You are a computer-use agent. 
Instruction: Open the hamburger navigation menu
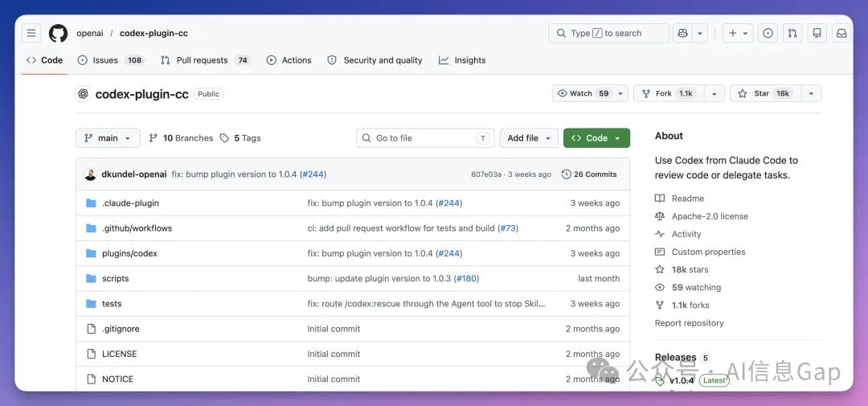point(31,33)
